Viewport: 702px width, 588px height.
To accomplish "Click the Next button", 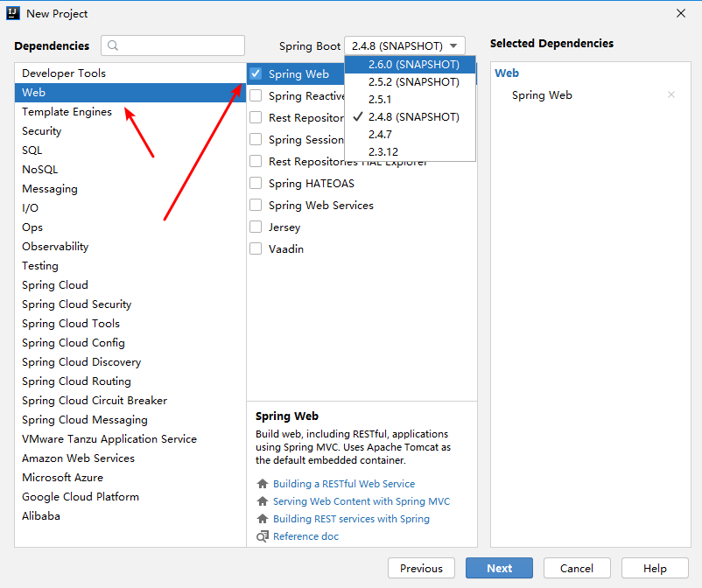I will tap(499, 568).
